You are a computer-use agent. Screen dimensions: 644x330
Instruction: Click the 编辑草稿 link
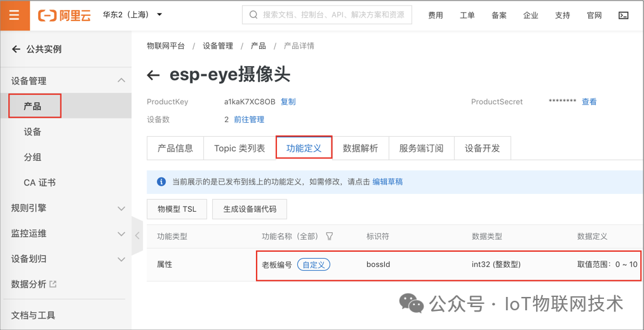[x=387, y=182]
